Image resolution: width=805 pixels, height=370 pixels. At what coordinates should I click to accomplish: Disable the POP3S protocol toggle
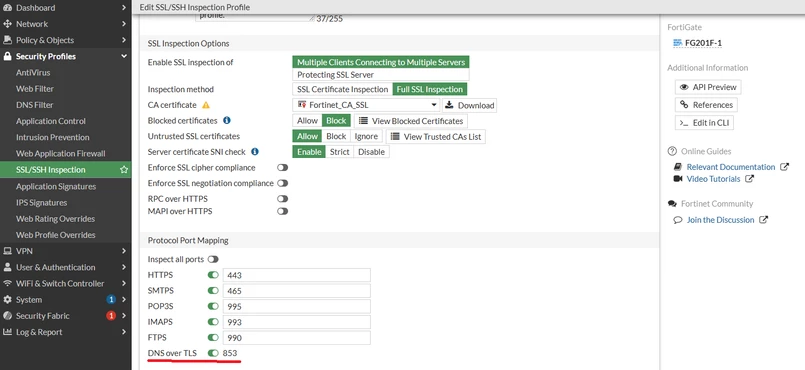pos(213,306)
